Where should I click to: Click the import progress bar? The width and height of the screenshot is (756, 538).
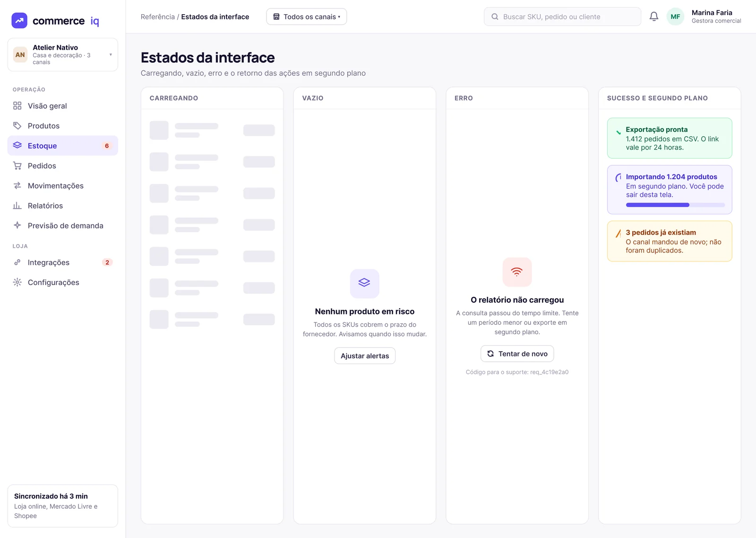pos(675,205)
